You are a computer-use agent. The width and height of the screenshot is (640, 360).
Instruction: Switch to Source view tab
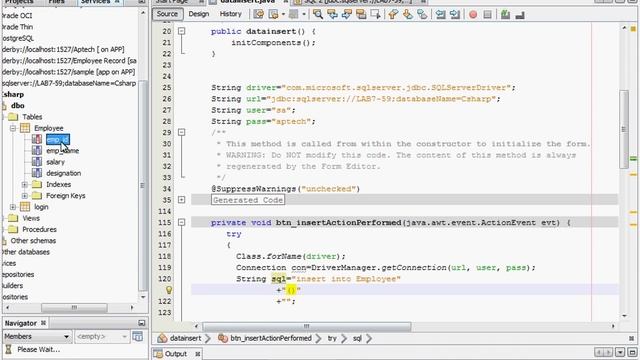click(x=167, y=14)
